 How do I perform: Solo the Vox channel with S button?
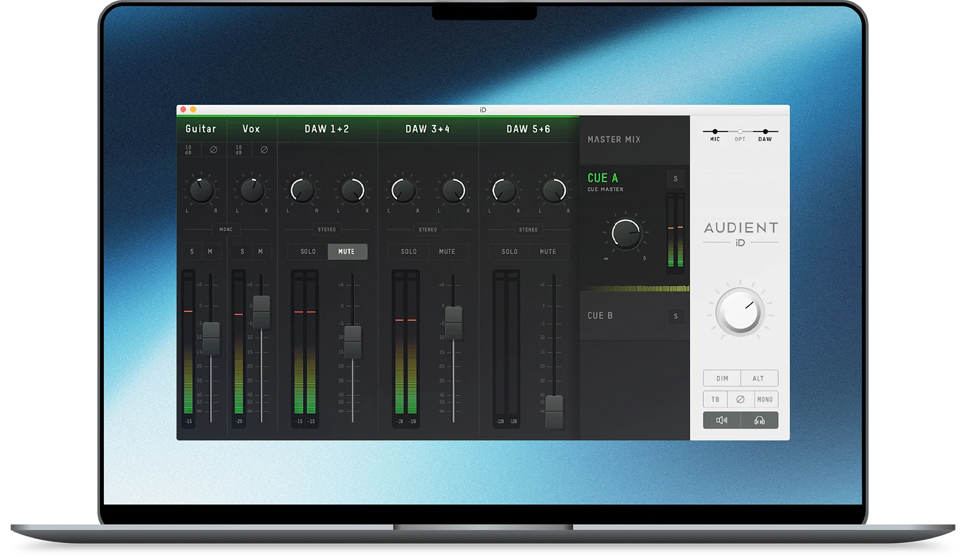[242, 252]
